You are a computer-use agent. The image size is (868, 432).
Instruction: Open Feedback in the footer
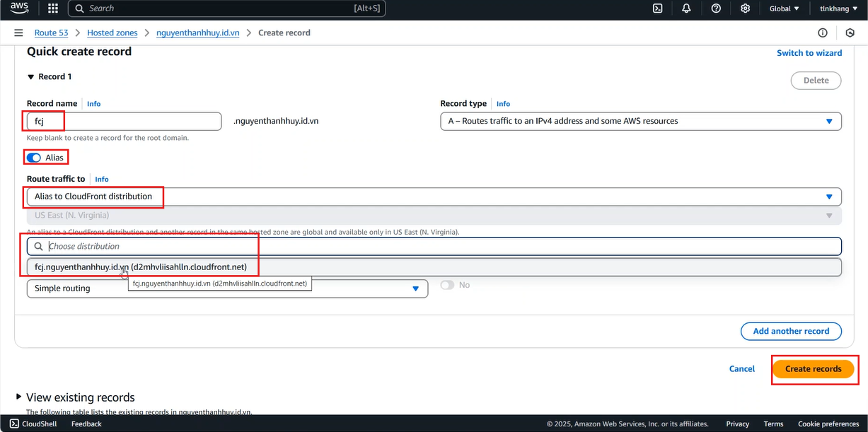pyautogui.click(x=86, y=424)
